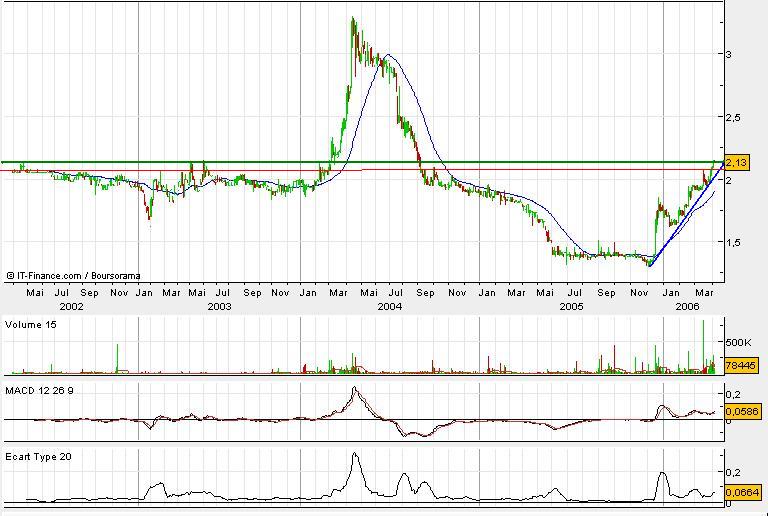
Task: Select the Volume 15 indicator label
Action: pyautogui.click(x=31, y=325)
